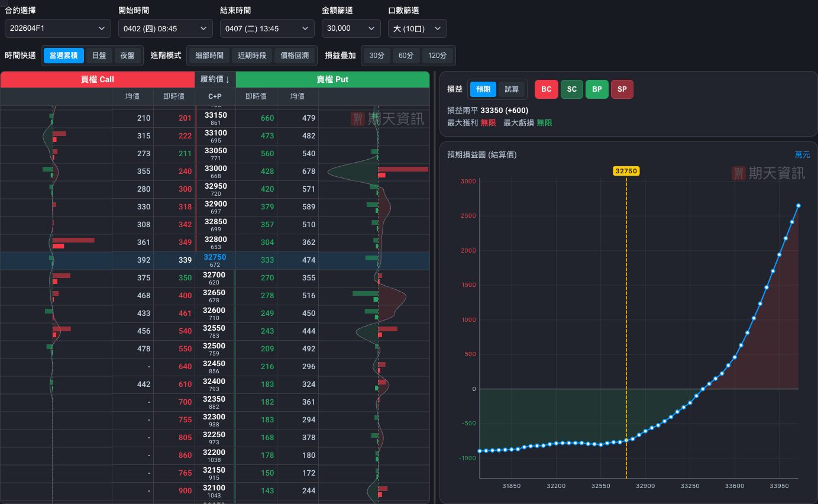Screen dimensions: 818x504
Task: Open the 口數篩選 dropdown 大 (10口)
Action: (418, 28)
